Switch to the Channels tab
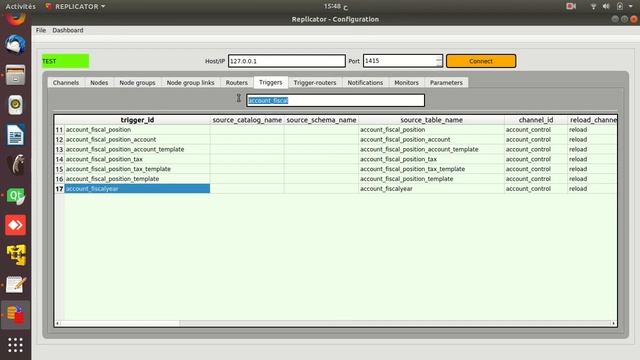This screenshot has width=640, height=360. click(x=66, y=82)
